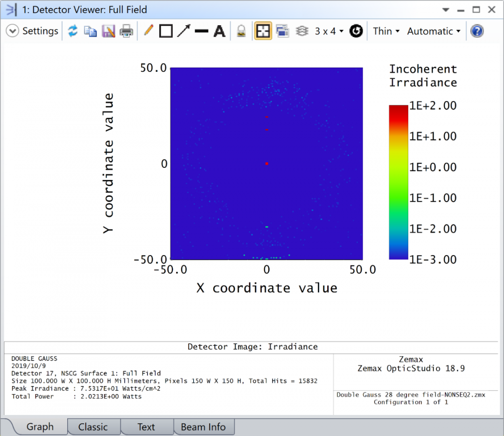Click 'Configuration 1 of 1' text
Viewport: 504px width, 436px height.
(411, 402)
